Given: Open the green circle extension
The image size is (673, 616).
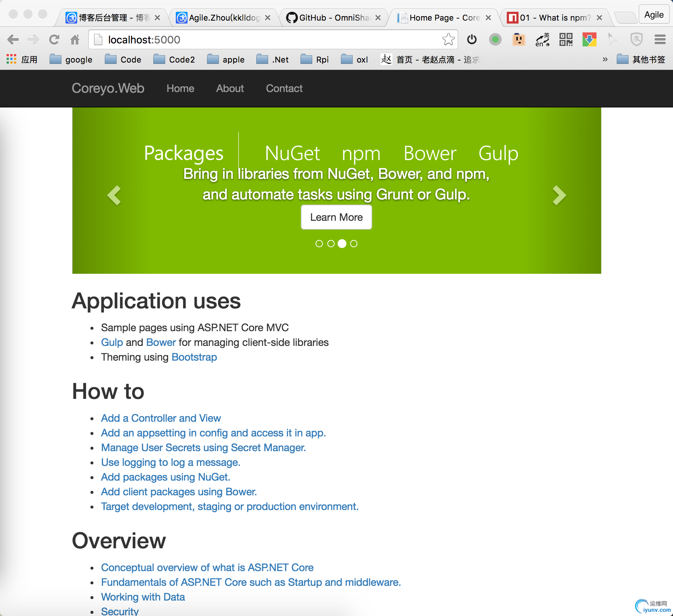Looking at the screenshot, I should (495, 39).
